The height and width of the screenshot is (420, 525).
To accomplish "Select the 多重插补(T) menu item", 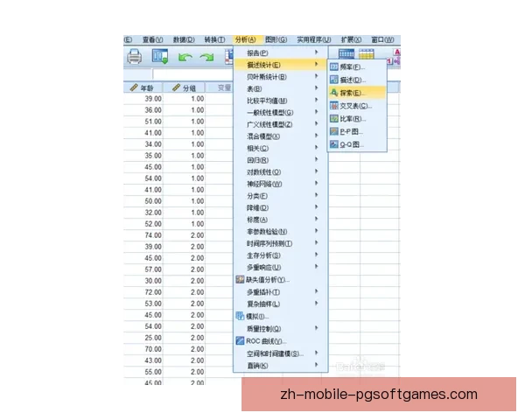I will coord(280,292).
